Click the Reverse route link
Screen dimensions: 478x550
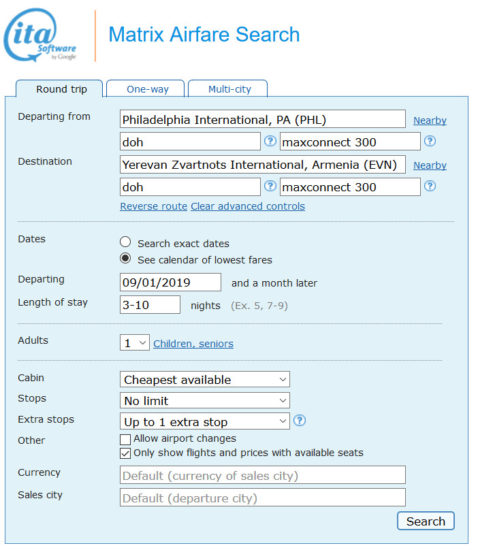click(154, 206)
